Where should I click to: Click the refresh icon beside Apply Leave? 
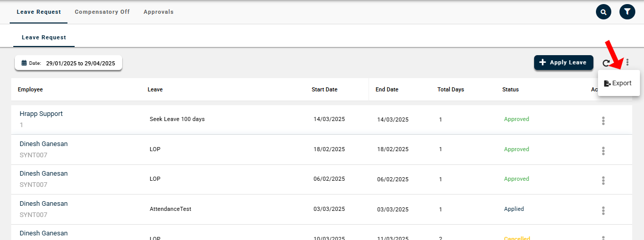tap(606, 63)
